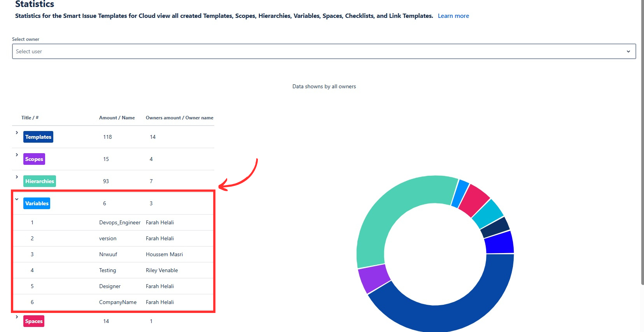This screenshot has width=644, height=332.
Task: Expand the Scopes row chevron
Action: (17, 155)
